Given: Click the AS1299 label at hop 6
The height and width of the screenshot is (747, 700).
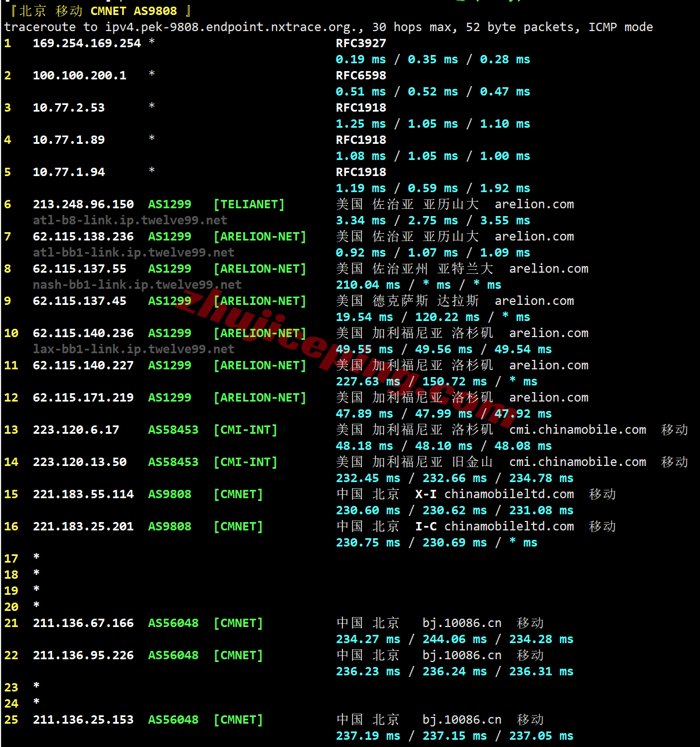Looking at the screenshot, I should [x=170, y=204].
